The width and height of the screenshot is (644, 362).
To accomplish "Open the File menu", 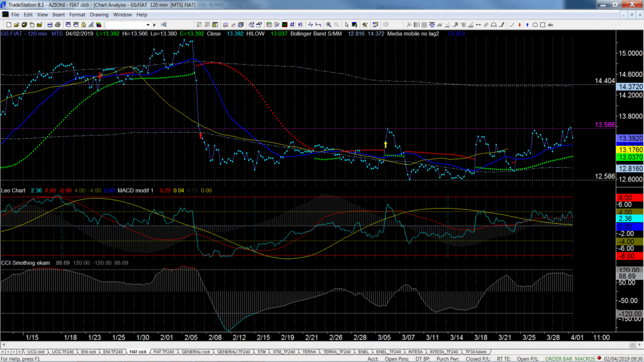I will coord(15,15).
